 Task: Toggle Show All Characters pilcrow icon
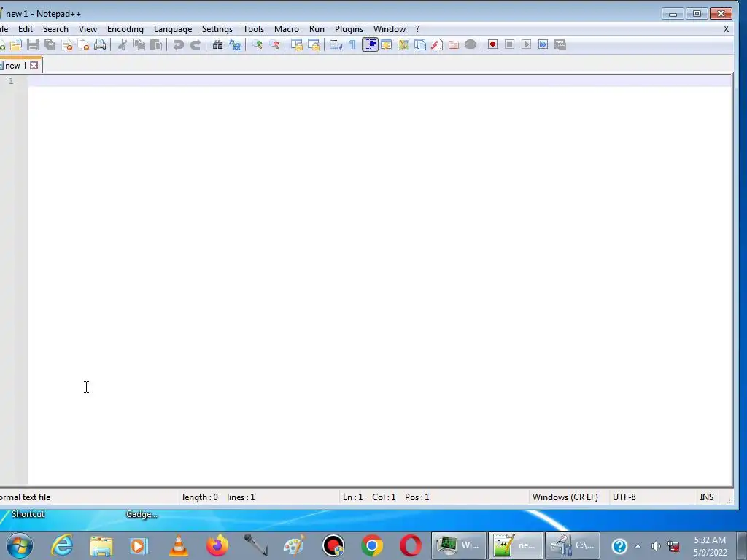(x=353, y=44)
